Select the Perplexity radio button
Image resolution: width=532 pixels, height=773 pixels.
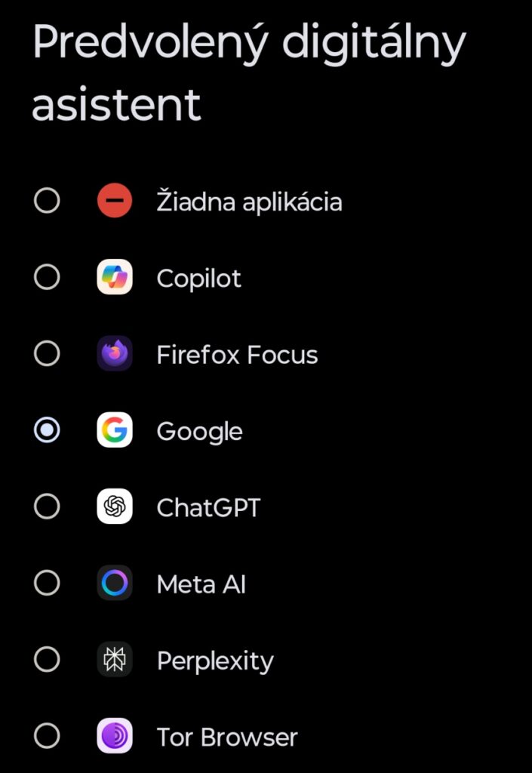[48, 660]
